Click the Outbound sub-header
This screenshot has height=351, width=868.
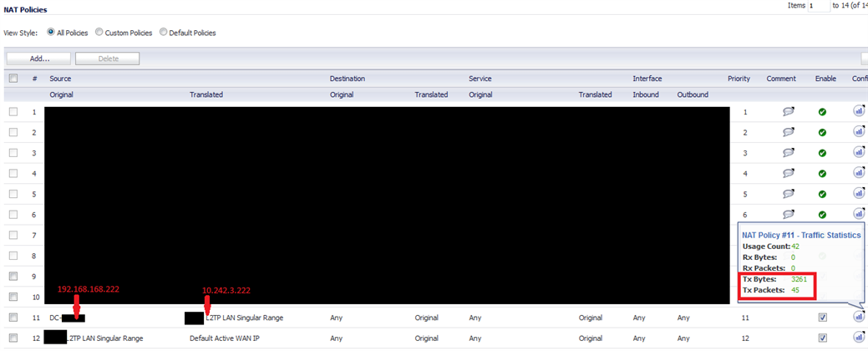coord(693,94)
